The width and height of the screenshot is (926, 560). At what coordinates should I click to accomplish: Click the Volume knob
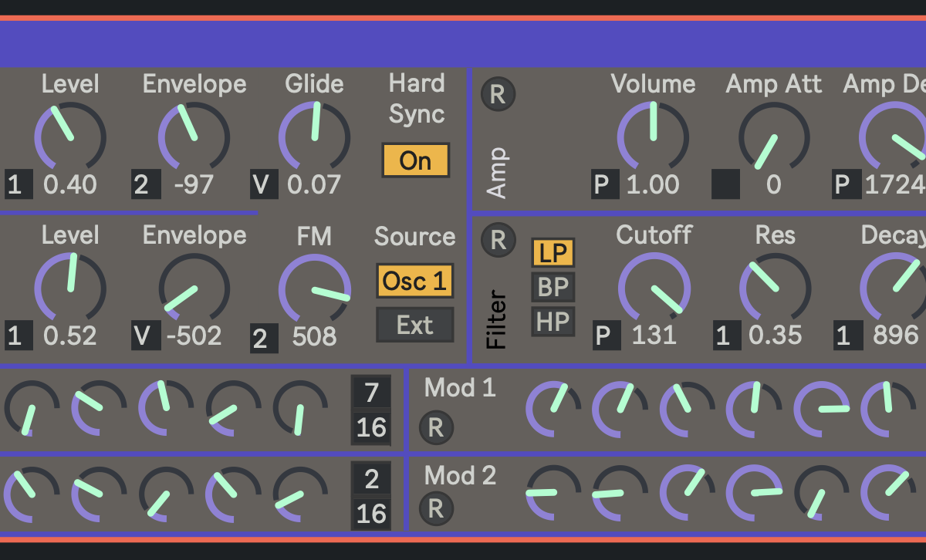tap(653, 137)
